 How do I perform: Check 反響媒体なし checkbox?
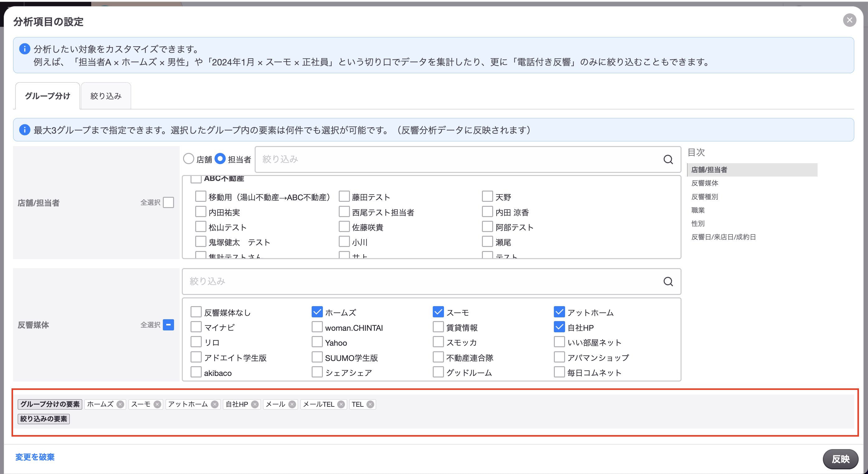point(196,312)
